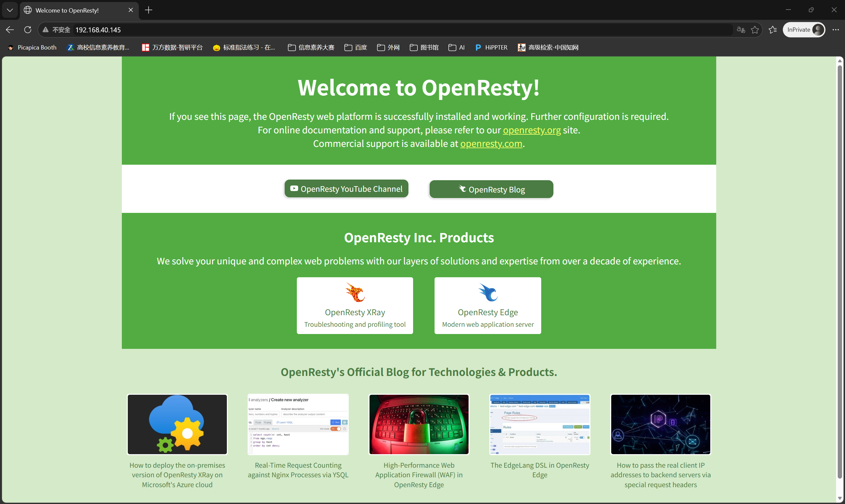Close the Welcome to OpenResty! tab
The width and height of the screenshot is (845, 504).
[131, 10]
